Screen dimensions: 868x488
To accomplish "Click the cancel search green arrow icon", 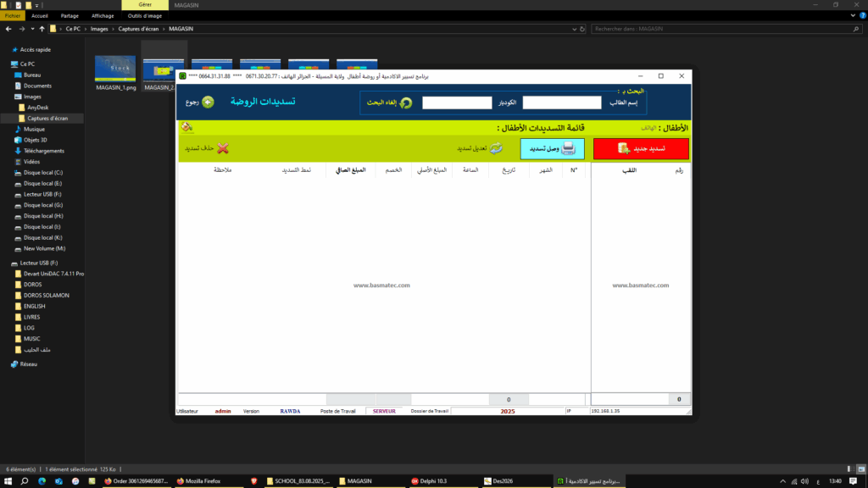I will (406, 103).
